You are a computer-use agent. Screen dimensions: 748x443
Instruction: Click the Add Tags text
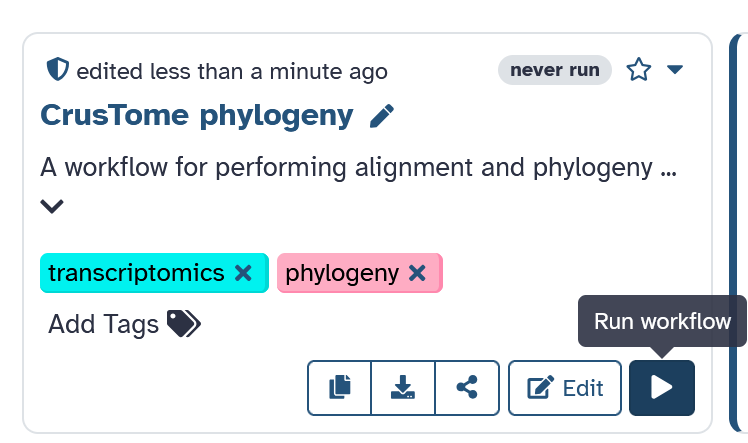pyautogui.click(x=104, y=324)
